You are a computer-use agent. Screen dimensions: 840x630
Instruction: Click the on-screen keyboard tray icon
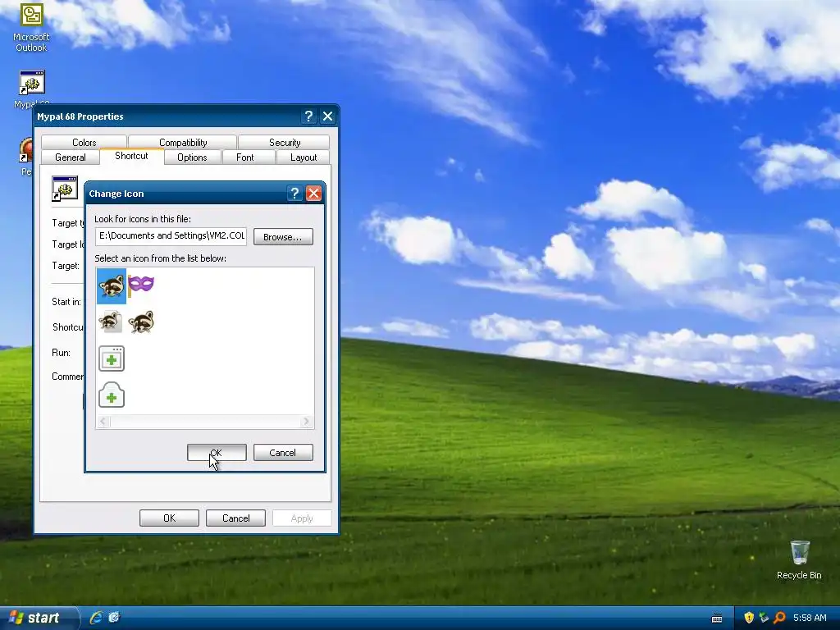(x=717, y=619)
